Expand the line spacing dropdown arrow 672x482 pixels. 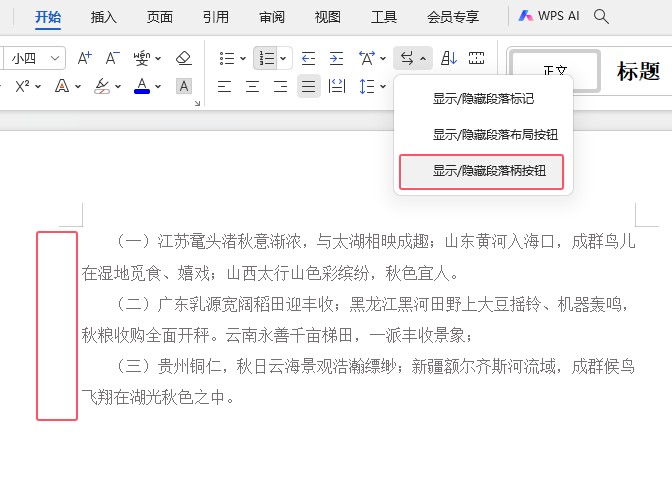(383, 86)
